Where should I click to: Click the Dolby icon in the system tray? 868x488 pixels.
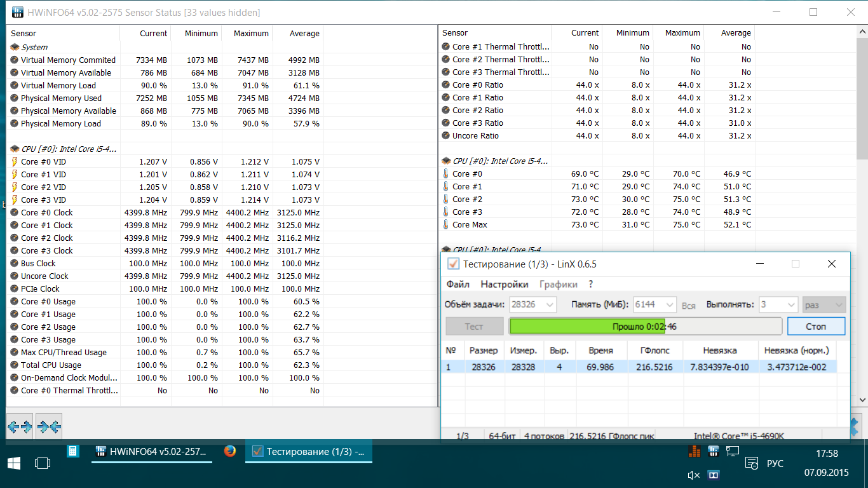pyautogui.click(x=714, y=475)
